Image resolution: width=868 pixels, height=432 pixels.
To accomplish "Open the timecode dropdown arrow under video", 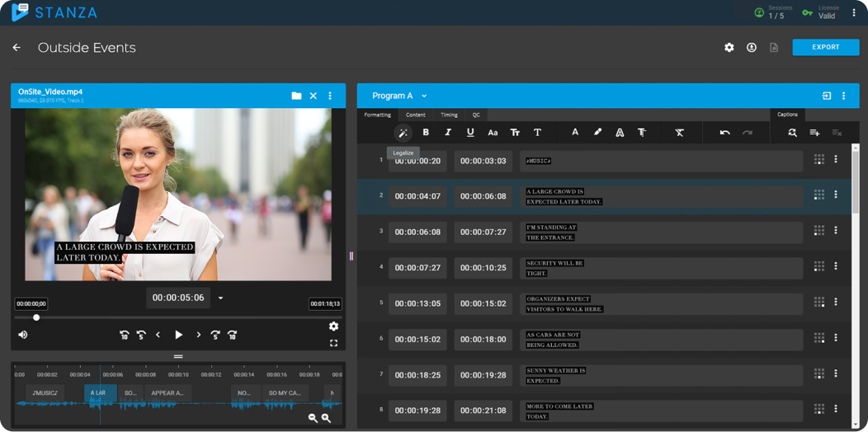I will click(x=220, y=298).
